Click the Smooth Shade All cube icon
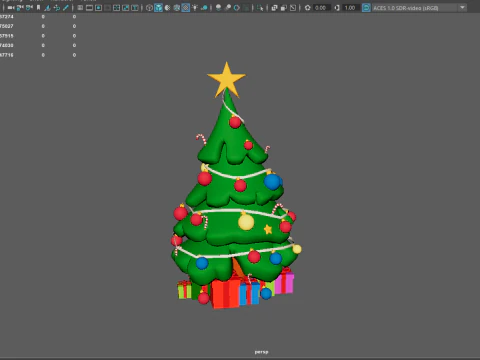Viewport: 480px width, 360px height. pos(158,8)
